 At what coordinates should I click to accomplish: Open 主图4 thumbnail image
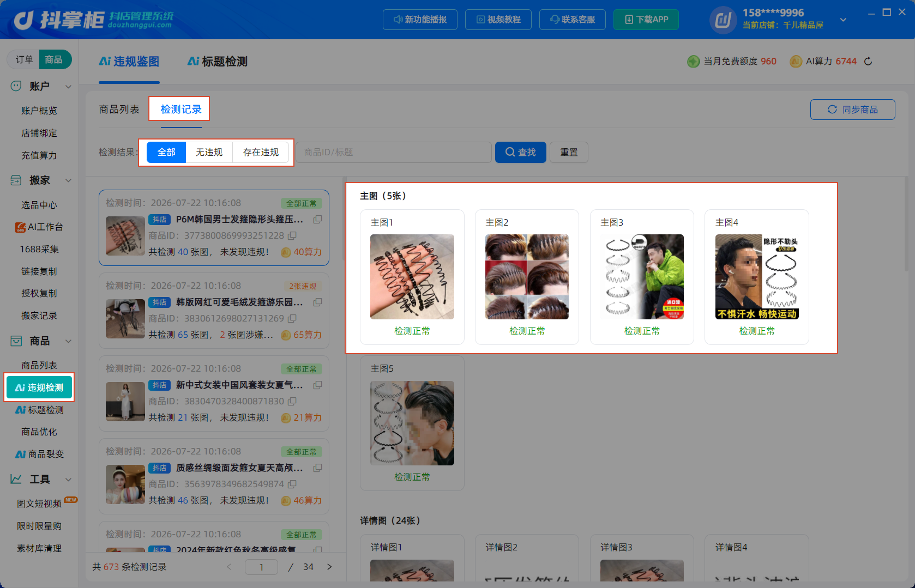(757, 277)
